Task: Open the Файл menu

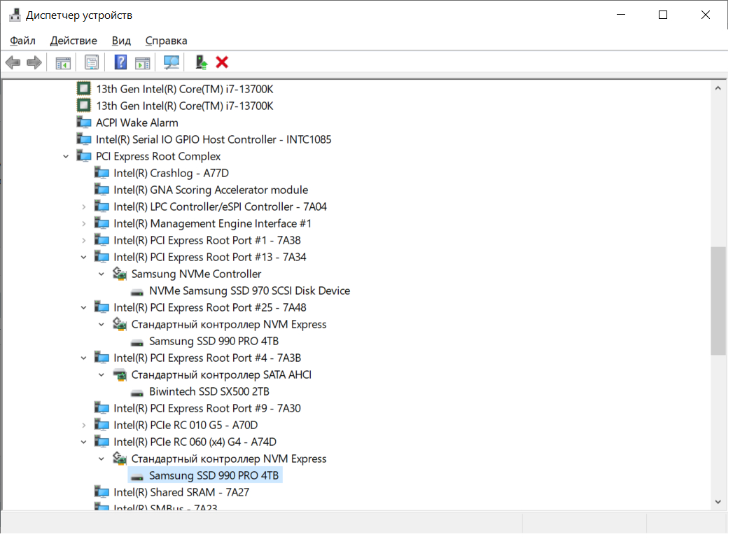Action: pos(22,41)
